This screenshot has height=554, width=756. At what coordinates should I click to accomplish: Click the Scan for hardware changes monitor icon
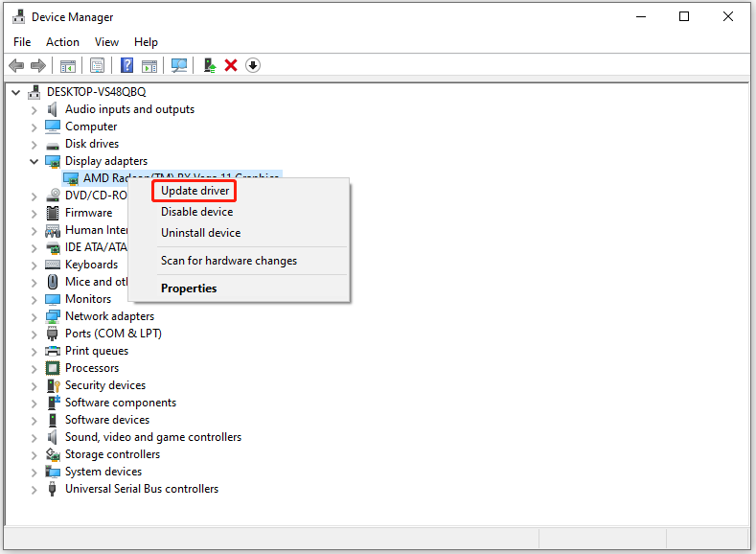179,65
